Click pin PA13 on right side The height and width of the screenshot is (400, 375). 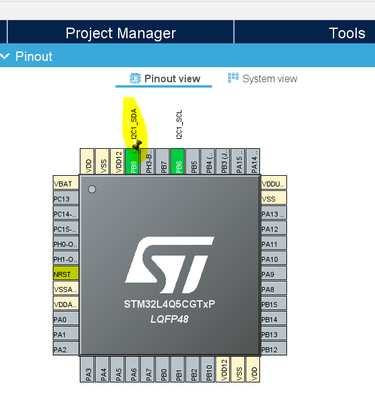pyautogui.click(x=274, y=214)
